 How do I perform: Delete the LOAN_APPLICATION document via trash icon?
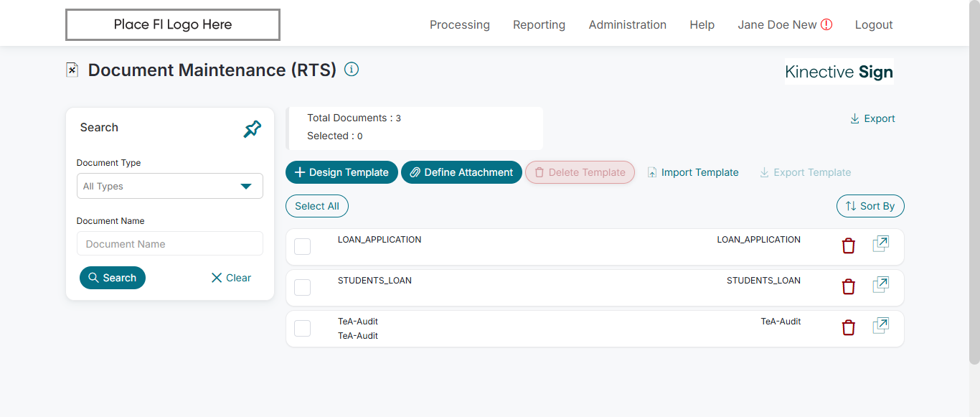849,246
